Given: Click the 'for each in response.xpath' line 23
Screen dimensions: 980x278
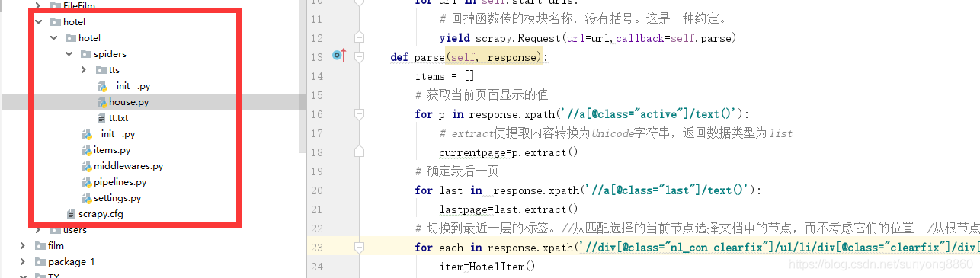Looking at the screenshot, I should 697,248.
